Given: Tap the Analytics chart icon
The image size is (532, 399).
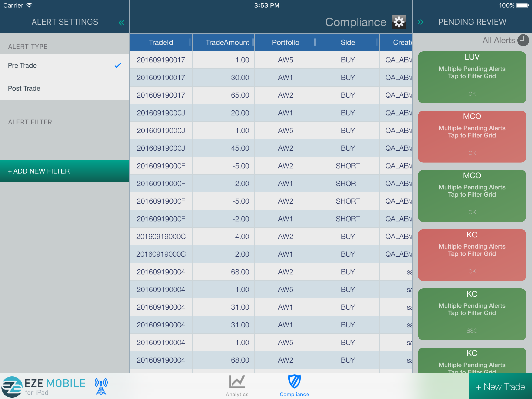Looking at the screenshot, I should coord(237,382).
